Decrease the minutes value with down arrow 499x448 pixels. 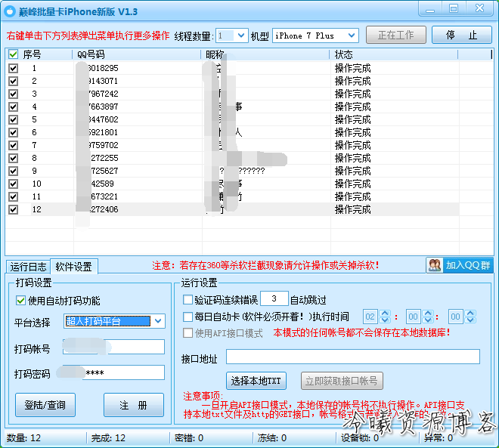coord(428,320)
